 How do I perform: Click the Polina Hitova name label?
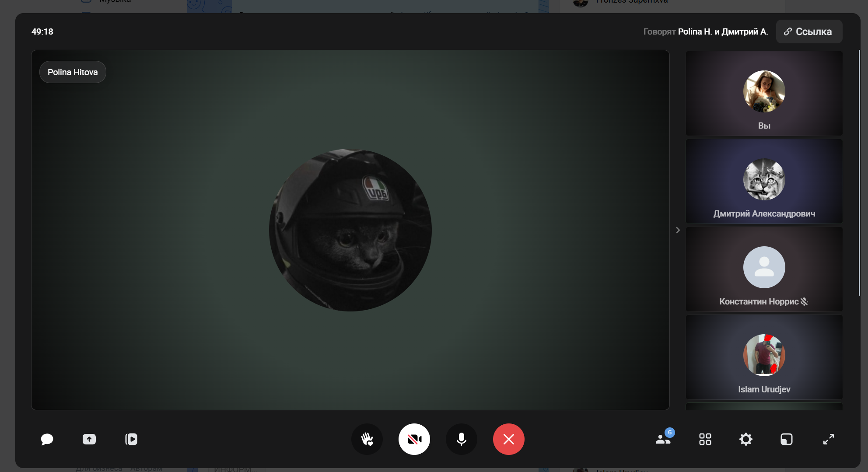click(x=73, y=72)
